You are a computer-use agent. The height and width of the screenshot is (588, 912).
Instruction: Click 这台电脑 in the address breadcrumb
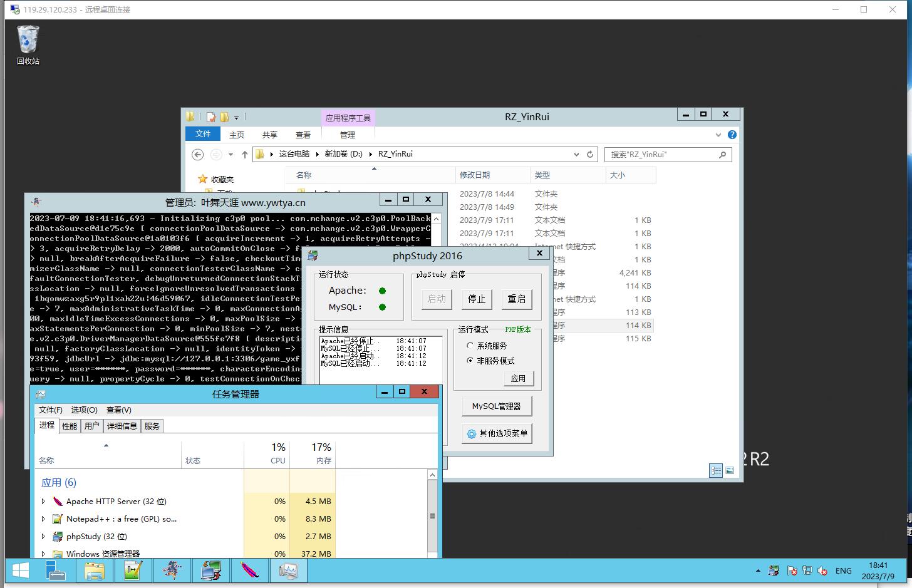[294, 154]
